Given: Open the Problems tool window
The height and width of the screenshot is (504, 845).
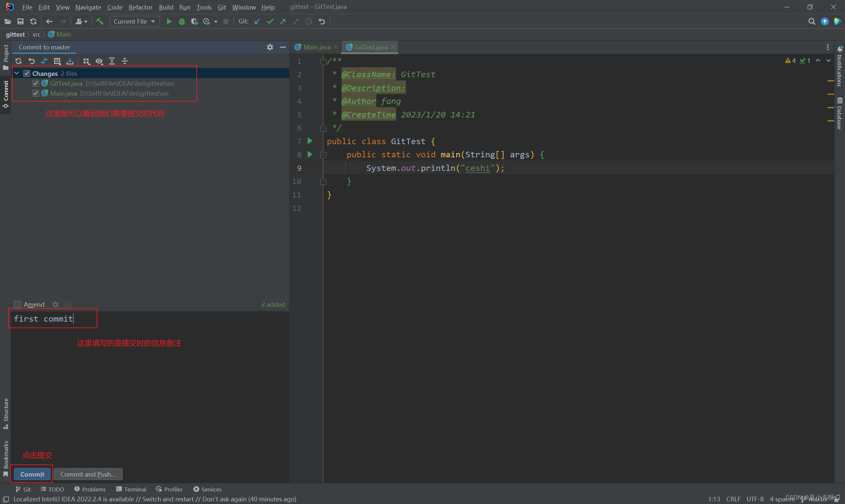Looking at the screenshot, I should coord(90,489).
